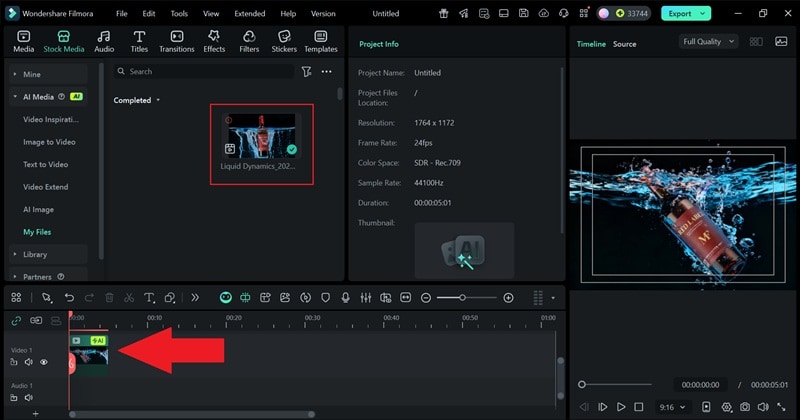Open the Stickers library
The width and height of the screenshot is (800, 420).
click(284, 41)
